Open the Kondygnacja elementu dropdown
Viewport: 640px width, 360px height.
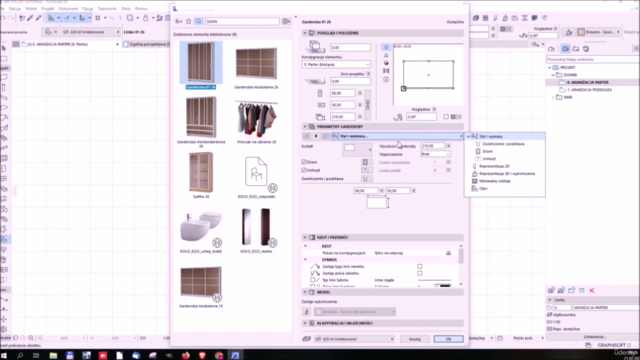click(336, 64)
